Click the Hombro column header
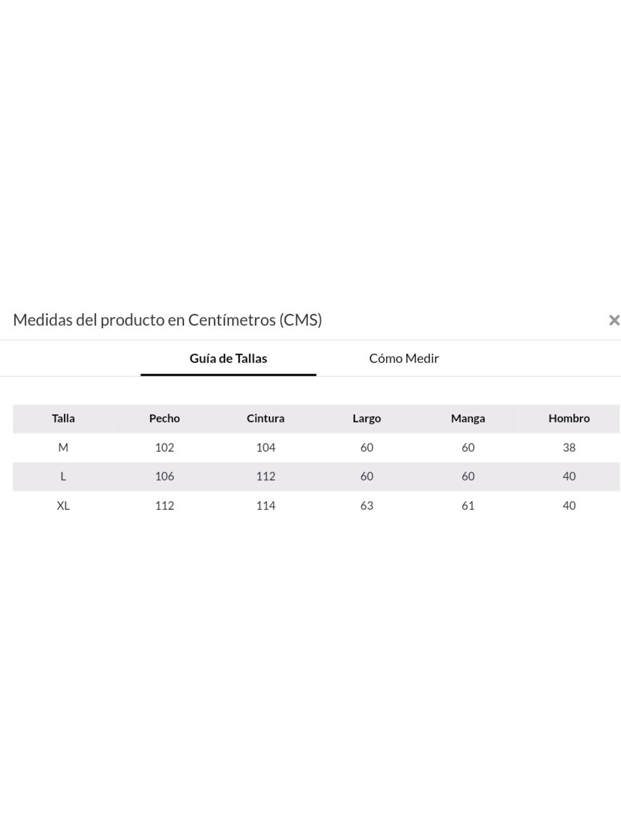Screen dimensions: 621x840 pyautogui.click(x=569, y=418)
